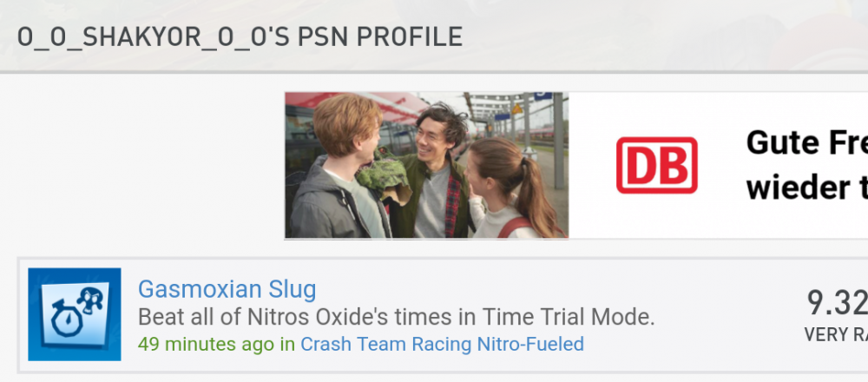Click the 9.32 rarity percentage
868x382 pixels.
(x=837, y=303)
